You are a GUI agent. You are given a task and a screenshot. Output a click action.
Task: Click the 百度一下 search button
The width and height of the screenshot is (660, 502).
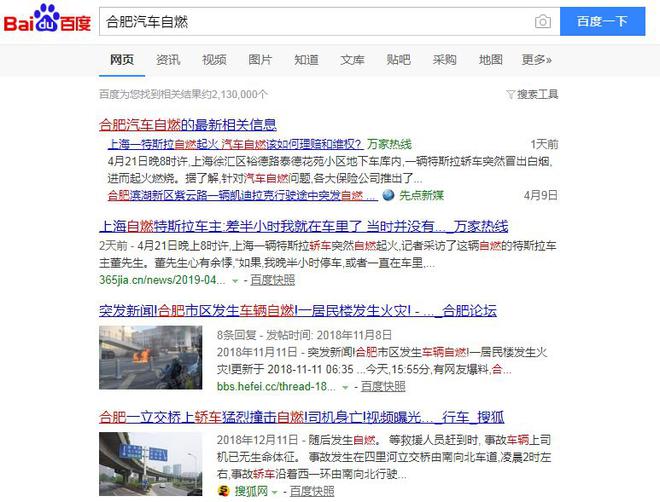602,21
